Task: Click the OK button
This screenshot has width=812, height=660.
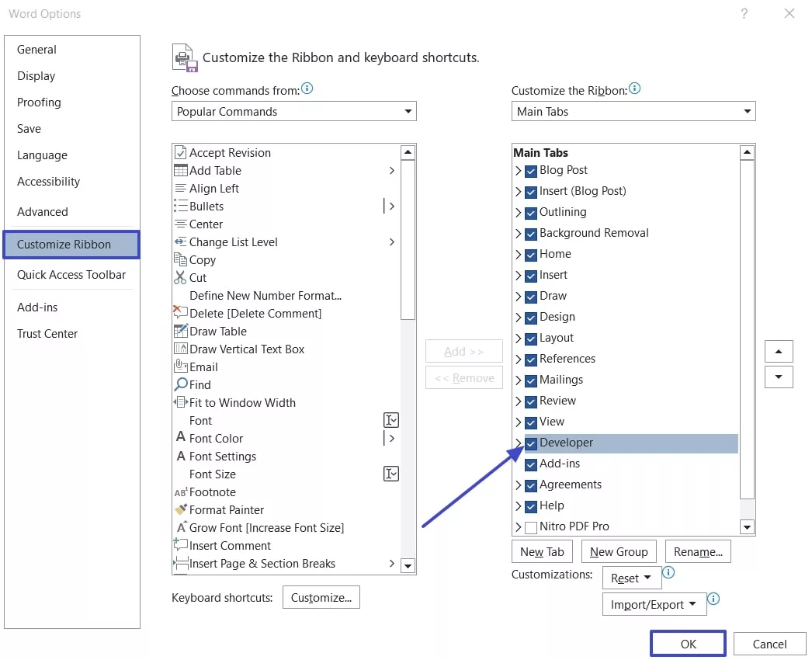Action: (x=688, y=644)
